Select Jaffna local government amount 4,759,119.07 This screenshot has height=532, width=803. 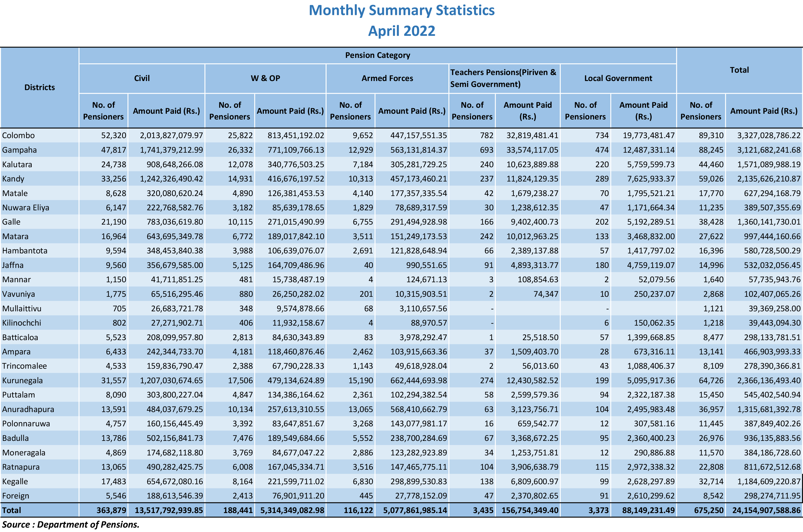coord(651,265)
